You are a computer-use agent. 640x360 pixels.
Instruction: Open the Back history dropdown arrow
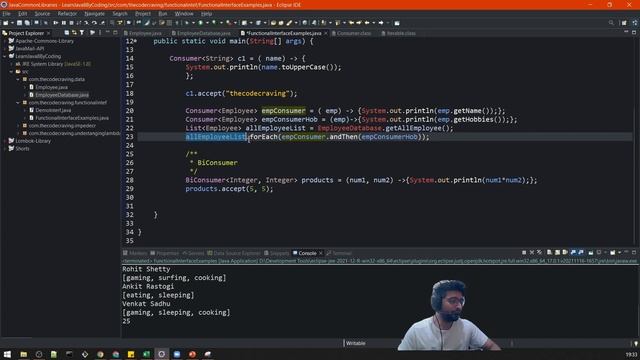tap(373, 23)
